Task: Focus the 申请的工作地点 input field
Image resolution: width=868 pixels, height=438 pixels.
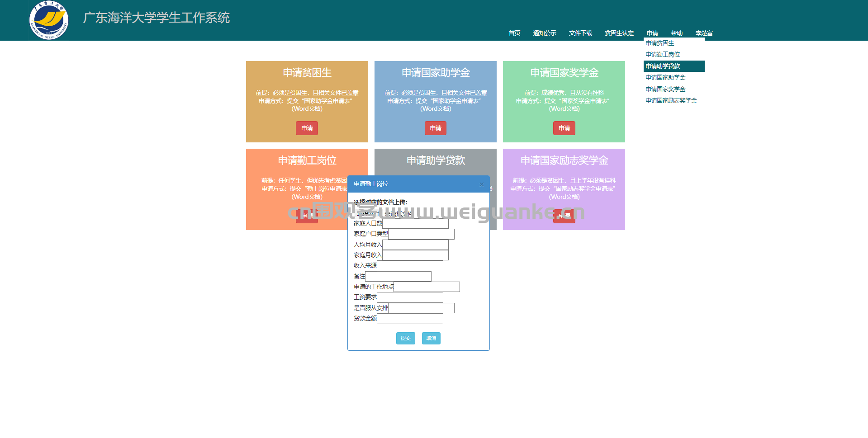Action: pyautogui.click(x=427, y=287)
